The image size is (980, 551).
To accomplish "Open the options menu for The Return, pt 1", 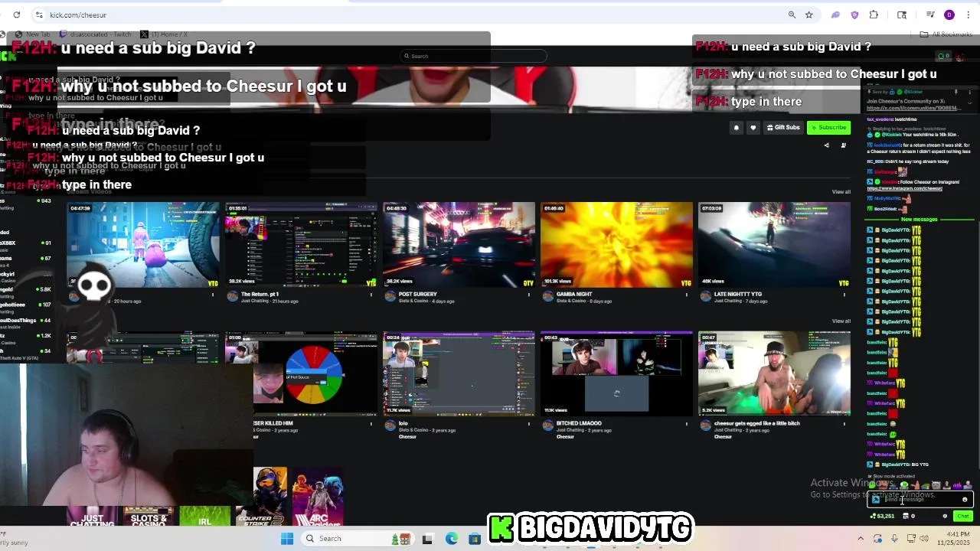I will [x=371, y=295].
